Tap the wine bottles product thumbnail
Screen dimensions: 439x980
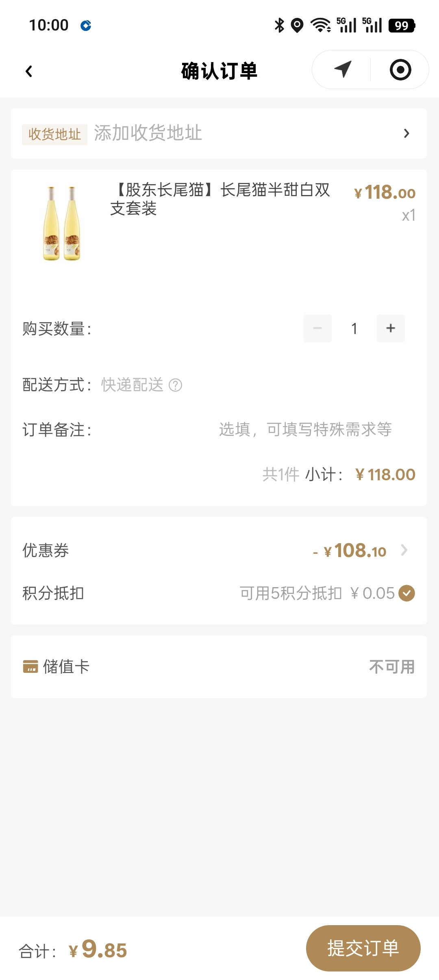[x=62, y=223]
